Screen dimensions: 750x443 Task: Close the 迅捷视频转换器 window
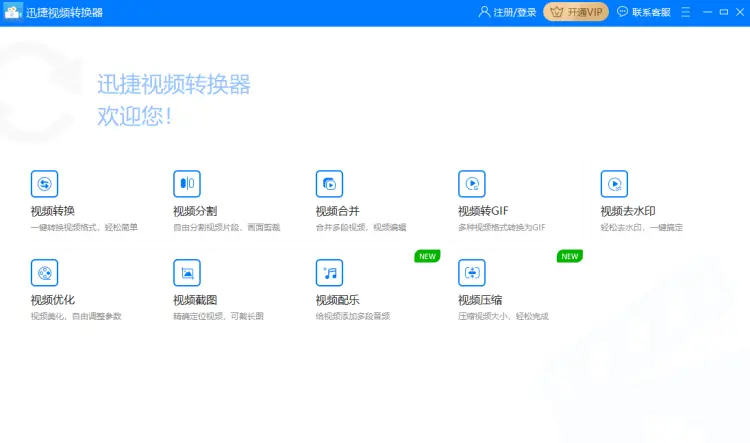click(x=740, y=12)
